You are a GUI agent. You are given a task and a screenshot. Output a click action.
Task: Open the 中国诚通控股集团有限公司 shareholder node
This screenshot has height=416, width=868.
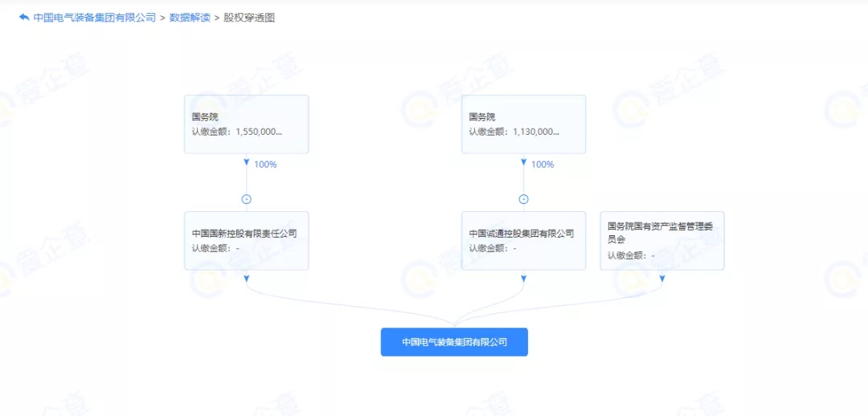[x=523, y=240]
